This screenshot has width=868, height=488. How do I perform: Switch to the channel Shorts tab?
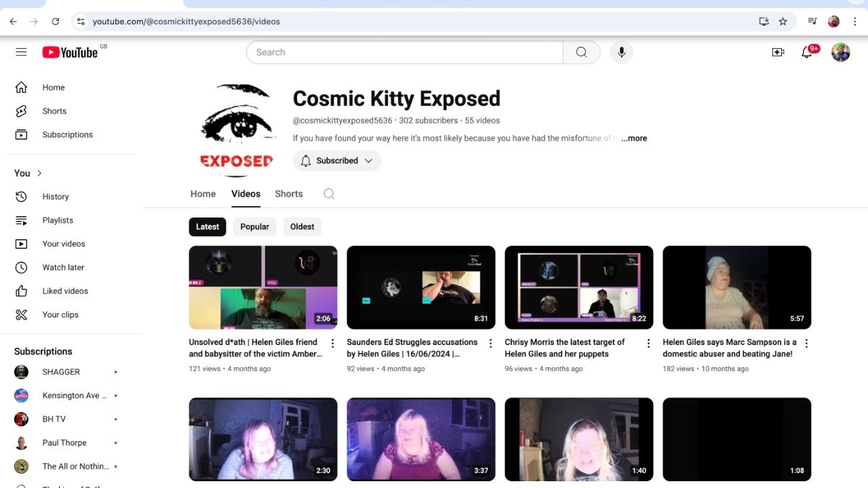(x=289, y=194)
